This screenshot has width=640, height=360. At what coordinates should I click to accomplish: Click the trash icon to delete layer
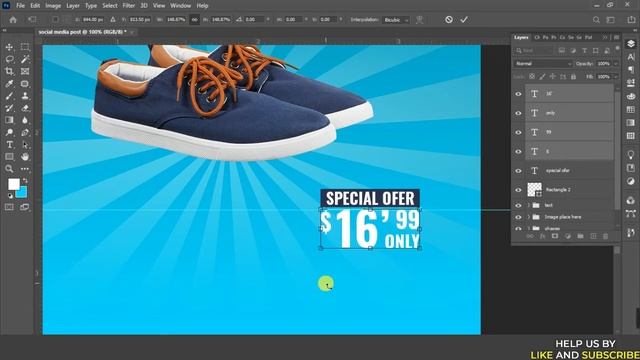point(606,236)
